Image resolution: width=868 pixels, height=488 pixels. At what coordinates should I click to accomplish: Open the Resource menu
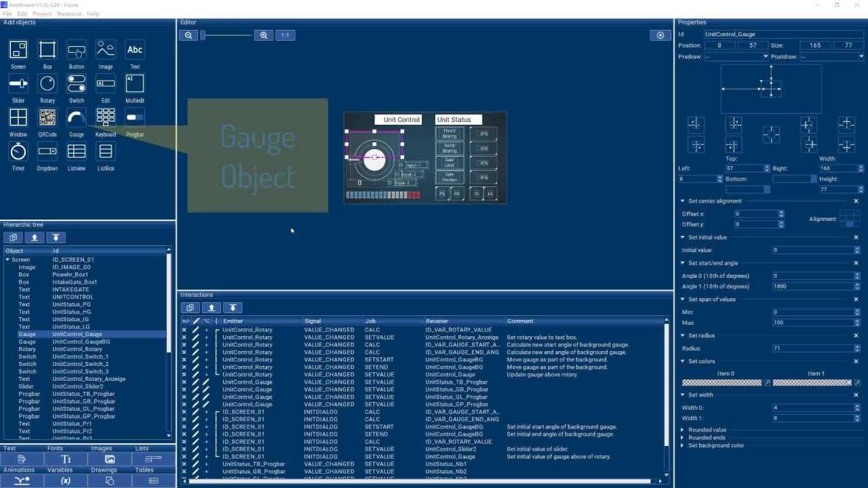coord(69,14)
